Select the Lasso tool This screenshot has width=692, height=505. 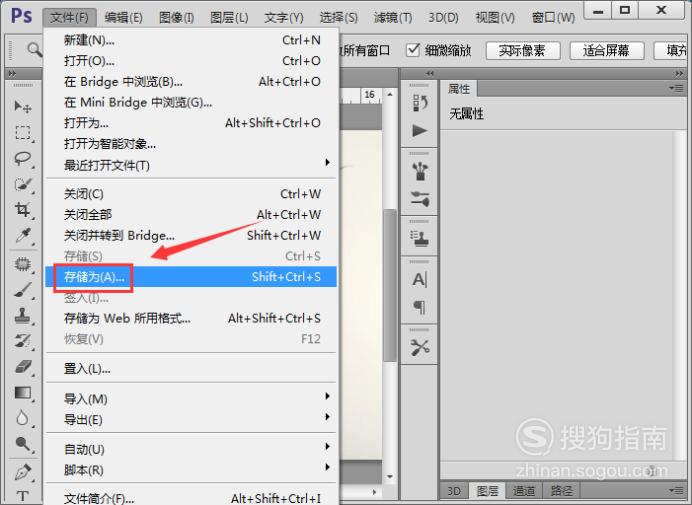[x=23, y=158]
